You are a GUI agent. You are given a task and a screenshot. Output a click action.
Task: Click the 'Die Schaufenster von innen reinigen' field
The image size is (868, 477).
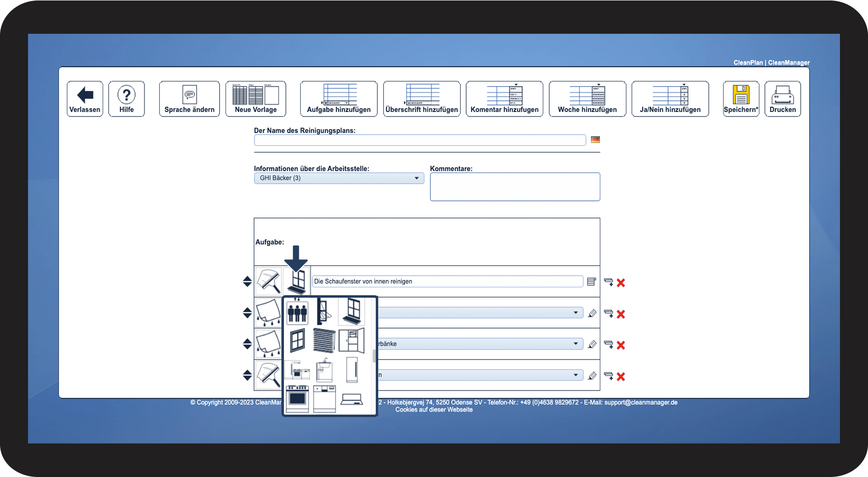448,281
